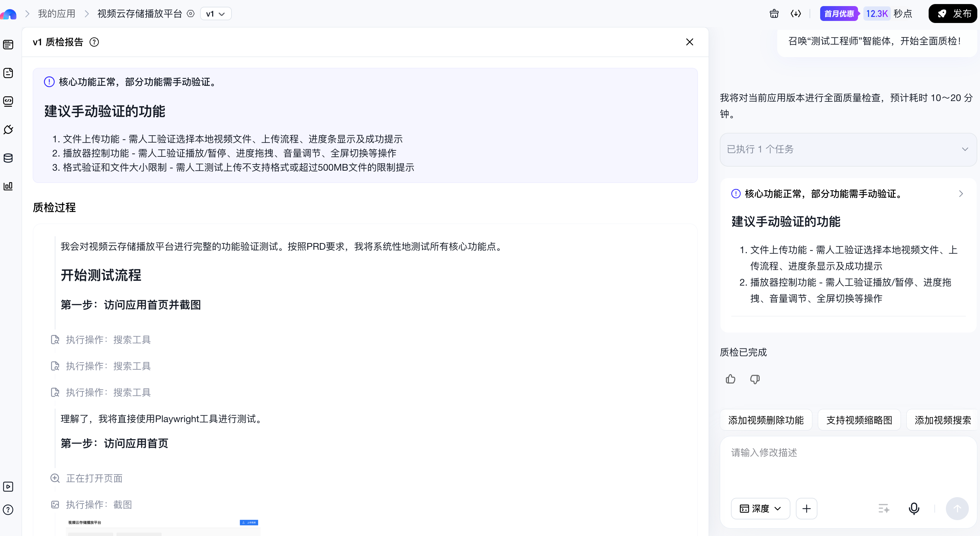Open the sidebar document icon
This screenshot has height=536, width=980.
[8, 73]
